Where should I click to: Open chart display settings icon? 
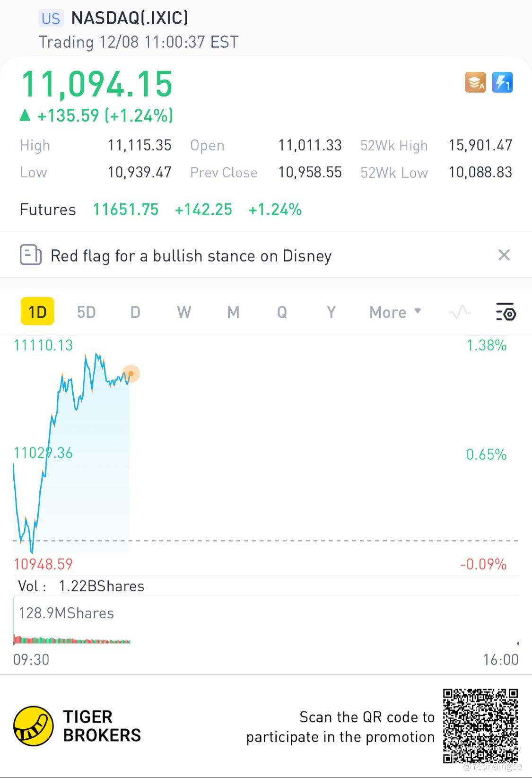(506, 312)
